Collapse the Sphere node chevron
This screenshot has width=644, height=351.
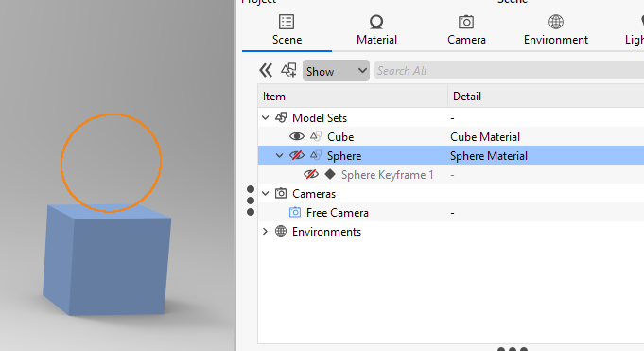280,156
